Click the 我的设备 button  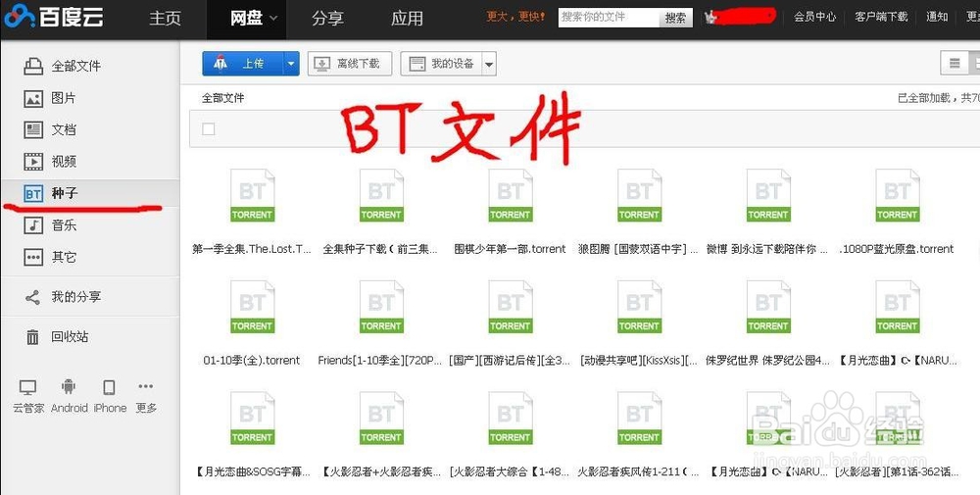tap(441, 64)
